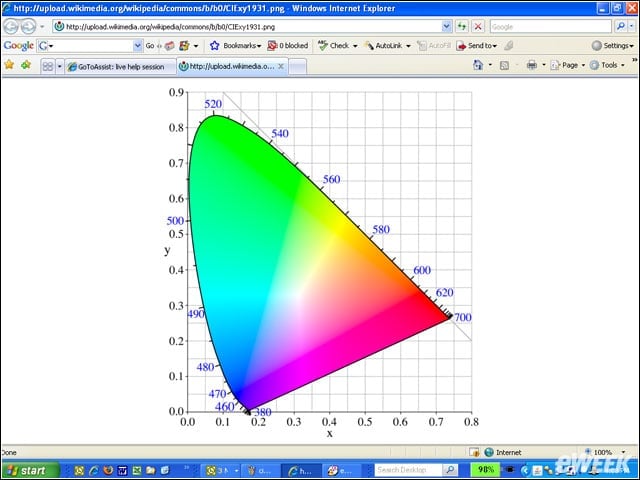Click the Favorites Center star icon
Viewport: 640px width, 480px height.
click(x=9, y=64)
